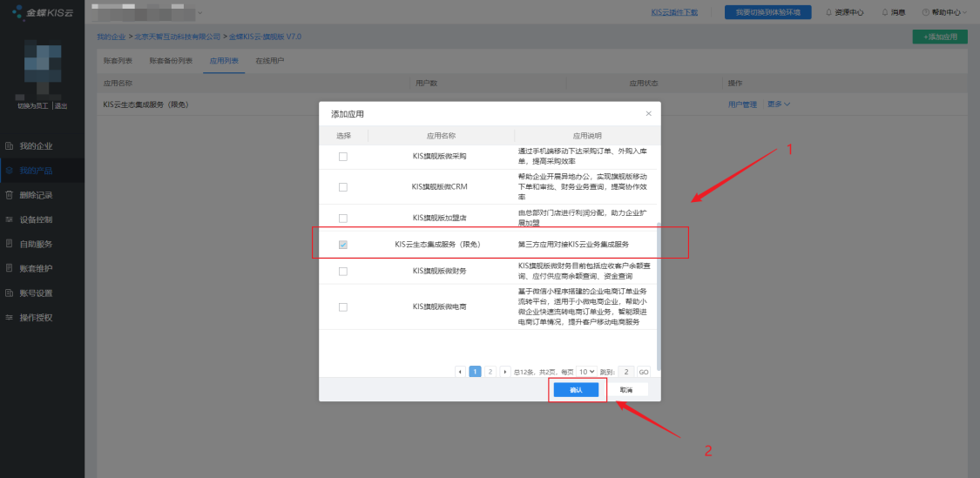Screen dimensions: 980x478
Task: Switch to the 账套备份列表 tab
Action: point(171,61)
